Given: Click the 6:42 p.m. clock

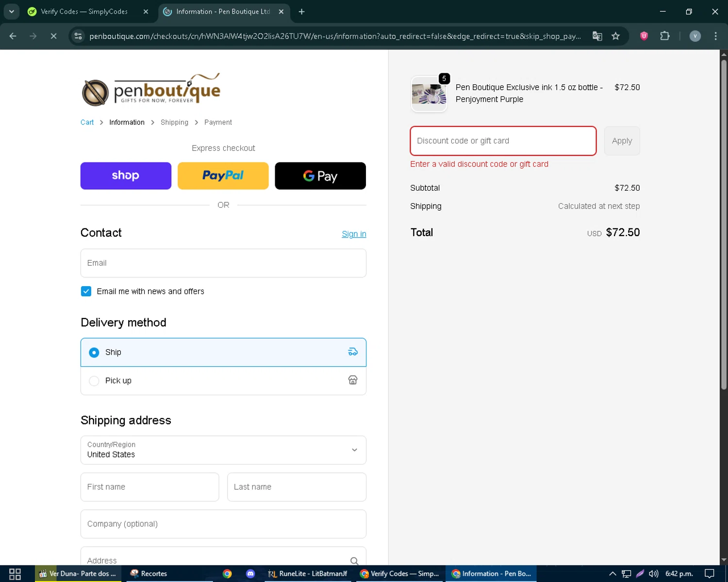Looking at the screenshot, I should [679, 574].
